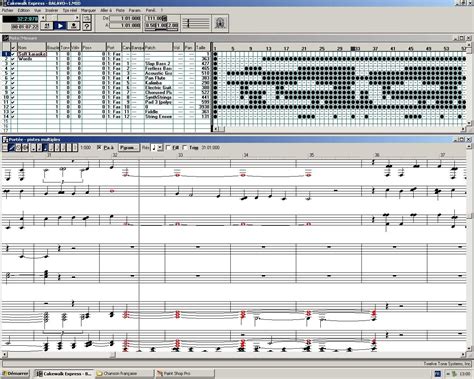Click the Kalimba patch cell

point(159,83)
